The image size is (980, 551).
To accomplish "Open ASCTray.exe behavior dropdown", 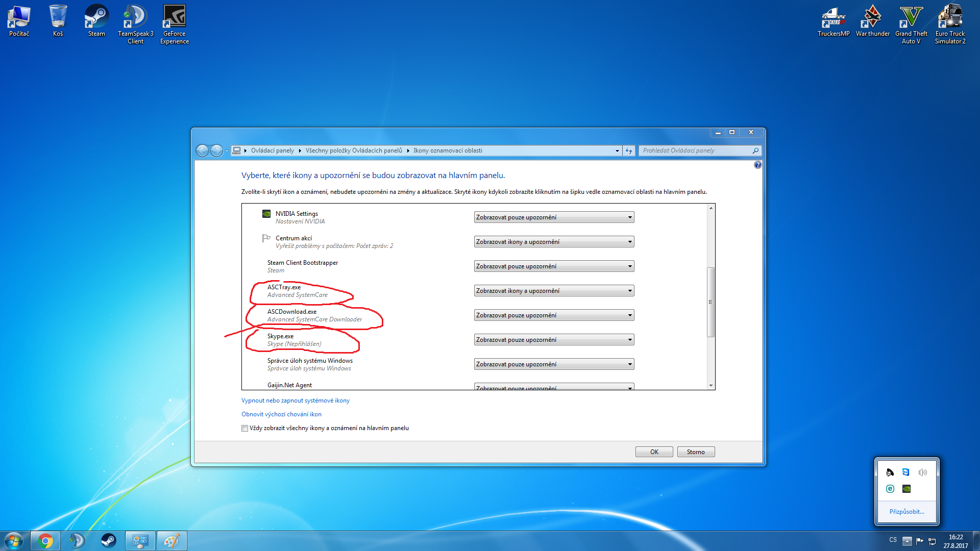I will point(554,291).
